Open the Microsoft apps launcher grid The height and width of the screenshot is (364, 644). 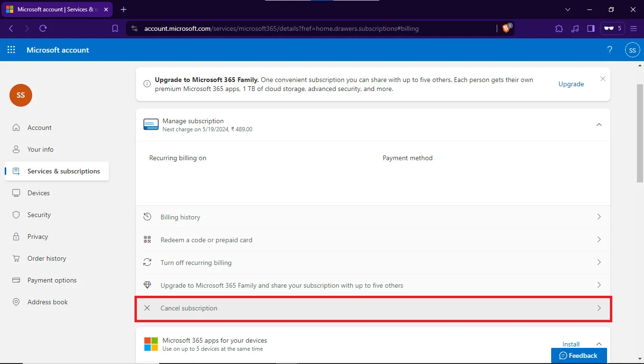coord(11,50)
